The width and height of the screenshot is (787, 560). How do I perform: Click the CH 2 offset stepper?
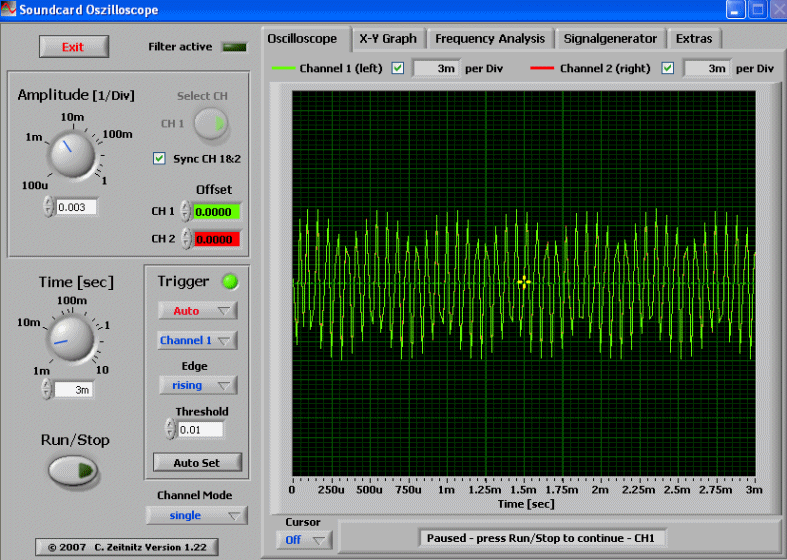click(186, 238)
